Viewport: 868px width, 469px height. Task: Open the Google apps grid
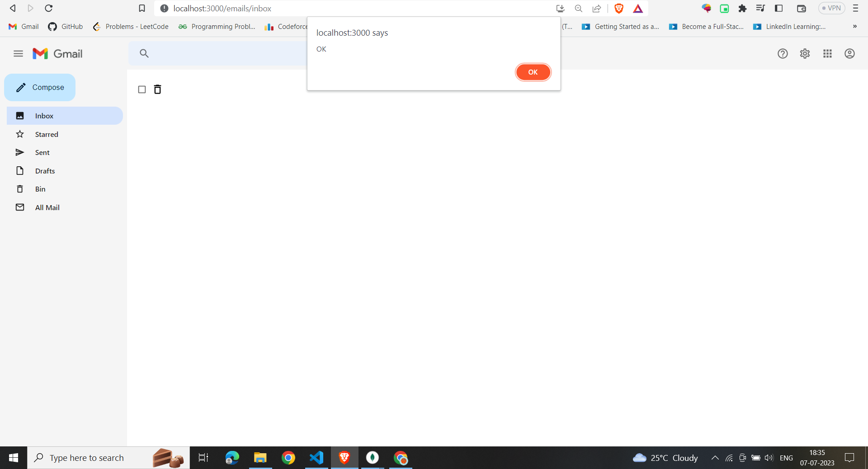[x=827, y=53]
